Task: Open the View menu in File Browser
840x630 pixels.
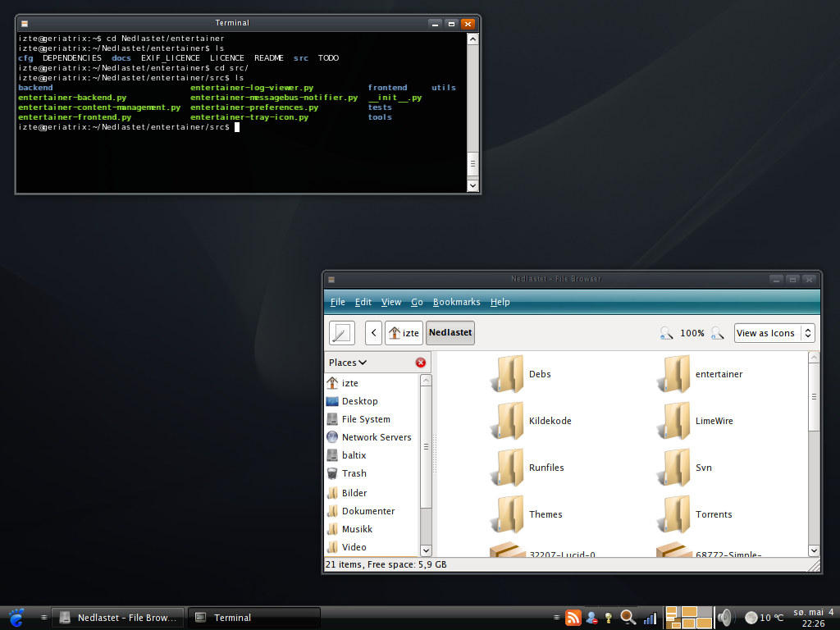Action: 391,302
